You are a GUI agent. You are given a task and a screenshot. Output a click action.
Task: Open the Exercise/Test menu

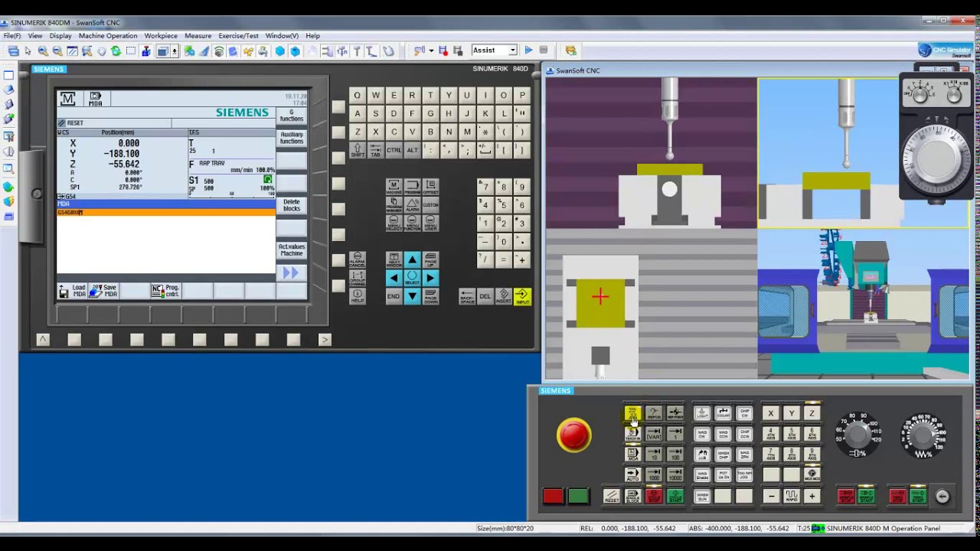(238, 36)
